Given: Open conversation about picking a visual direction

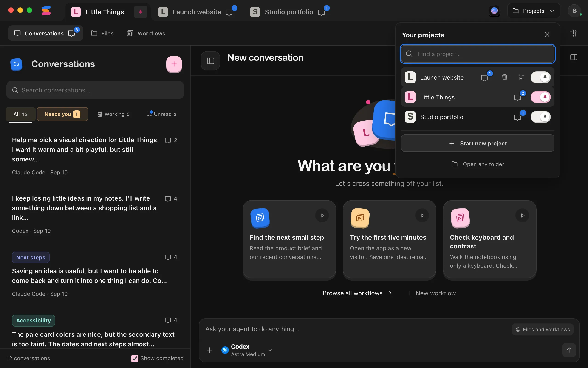Looking at the screenshot, I should [95, 156].
